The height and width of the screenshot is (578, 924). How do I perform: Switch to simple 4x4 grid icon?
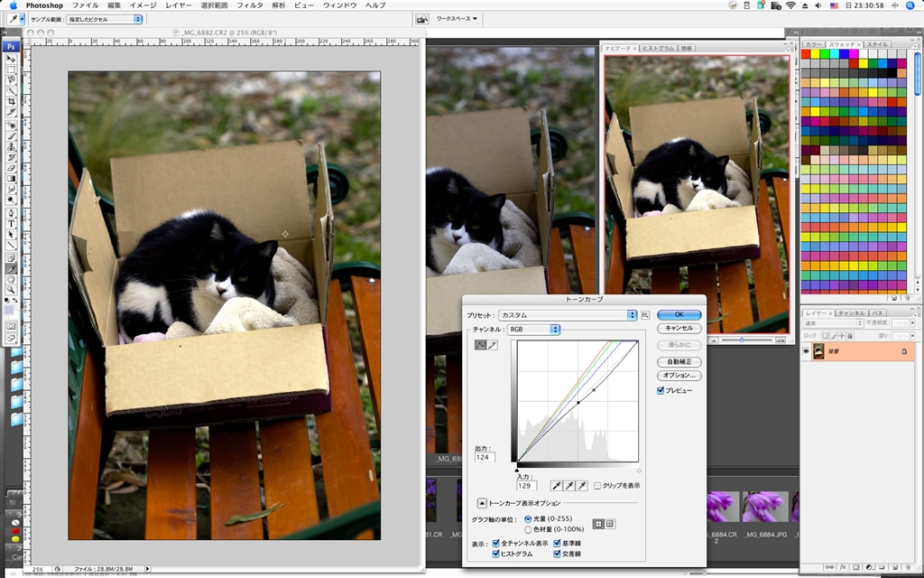[x=599, y=524]
